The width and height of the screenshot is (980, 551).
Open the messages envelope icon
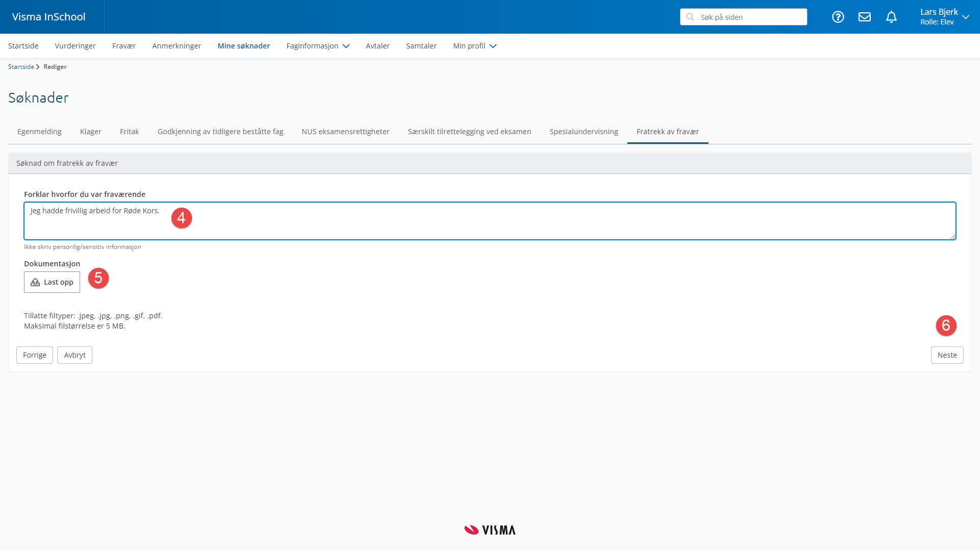865,17
